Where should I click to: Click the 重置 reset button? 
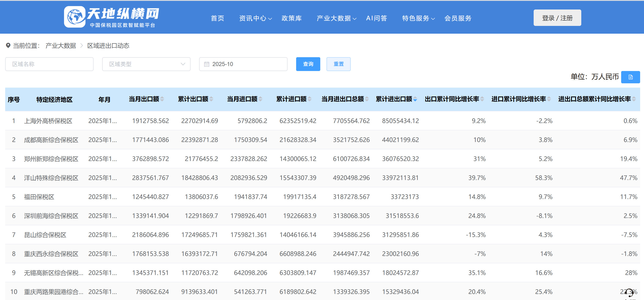click(338, 64)
